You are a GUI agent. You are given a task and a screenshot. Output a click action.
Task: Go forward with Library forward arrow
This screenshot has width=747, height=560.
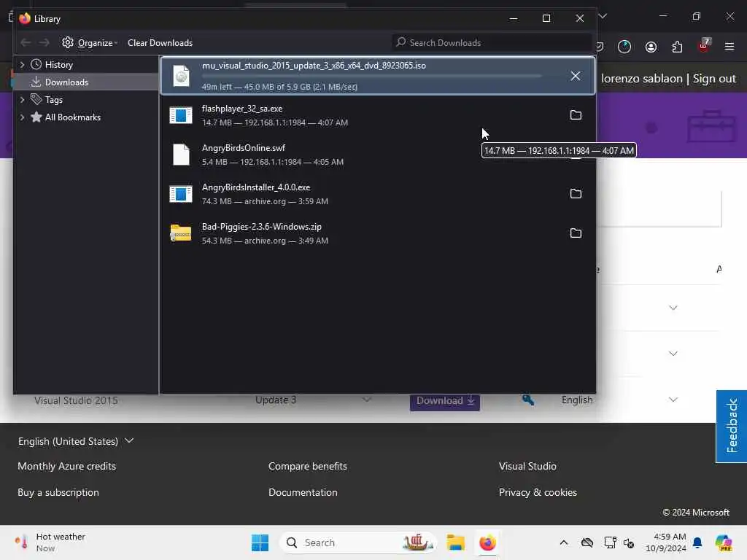pyautogui.click(x=44, y=43)
